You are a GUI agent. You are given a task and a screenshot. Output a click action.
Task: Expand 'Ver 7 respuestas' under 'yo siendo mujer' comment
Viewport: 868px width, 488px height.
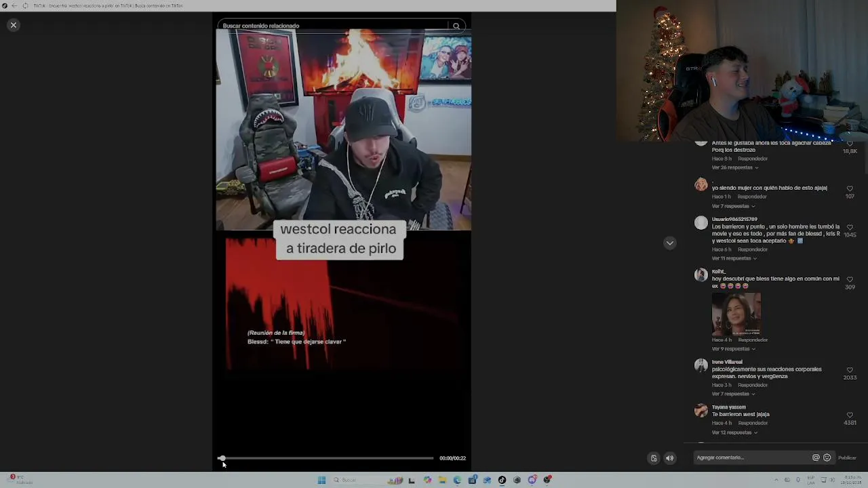(733, 206)
